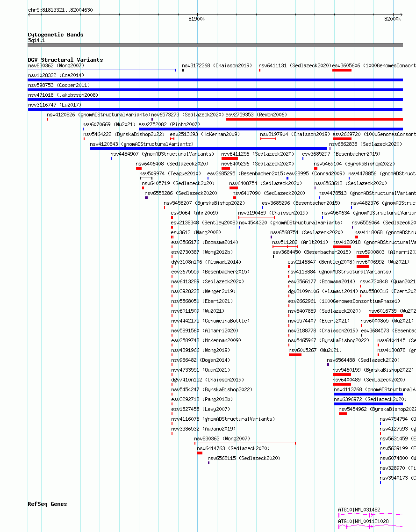Click esv3566176 (Boomsma2014) label
The image size is (416, 532).
[x=205, y=243]
